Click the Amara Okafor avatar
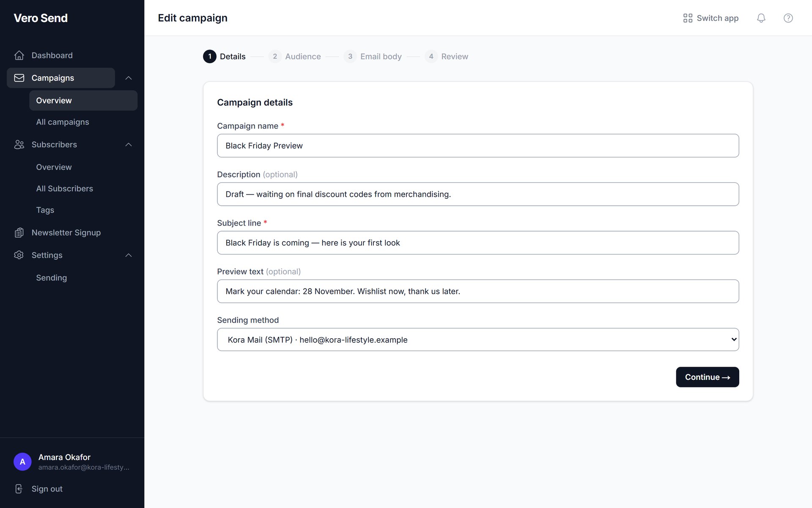 click(22, 462)
